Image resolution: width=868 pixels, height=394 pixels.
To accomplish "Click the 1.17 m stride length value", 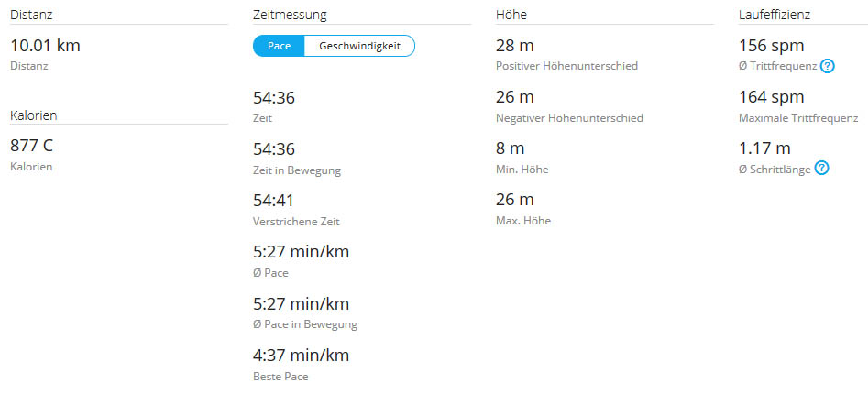I will (765, 148).
